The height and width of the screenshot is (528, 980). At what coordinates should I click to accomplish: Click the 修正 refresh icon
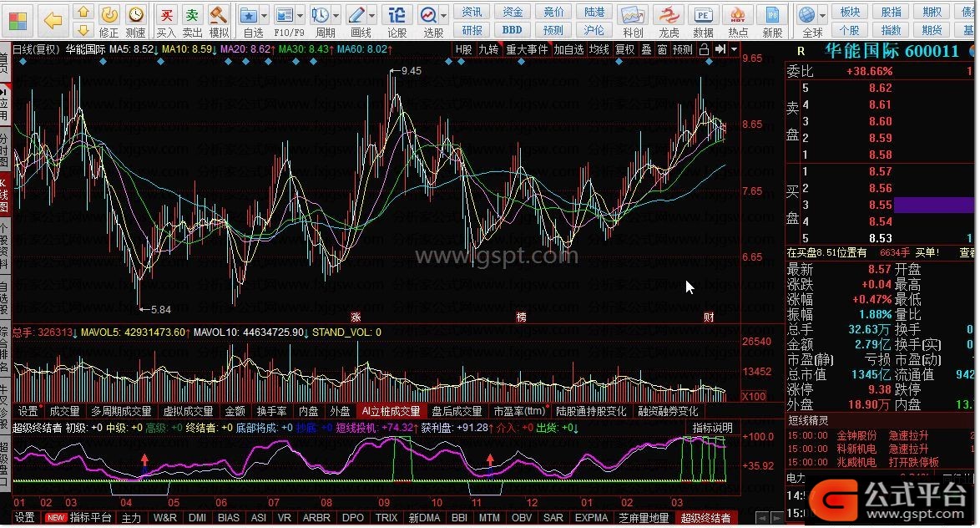(109, 14)
